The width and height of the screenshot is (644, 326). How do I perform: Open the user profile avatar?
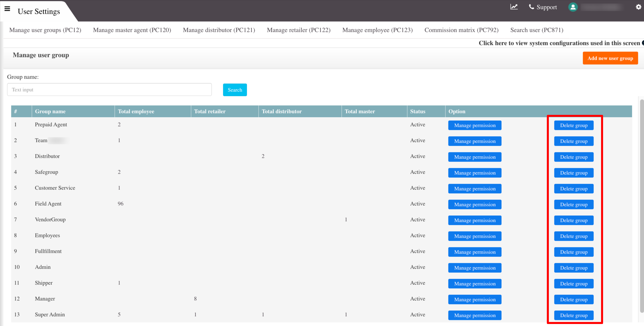pyautogui.click(x=573, y=7)
